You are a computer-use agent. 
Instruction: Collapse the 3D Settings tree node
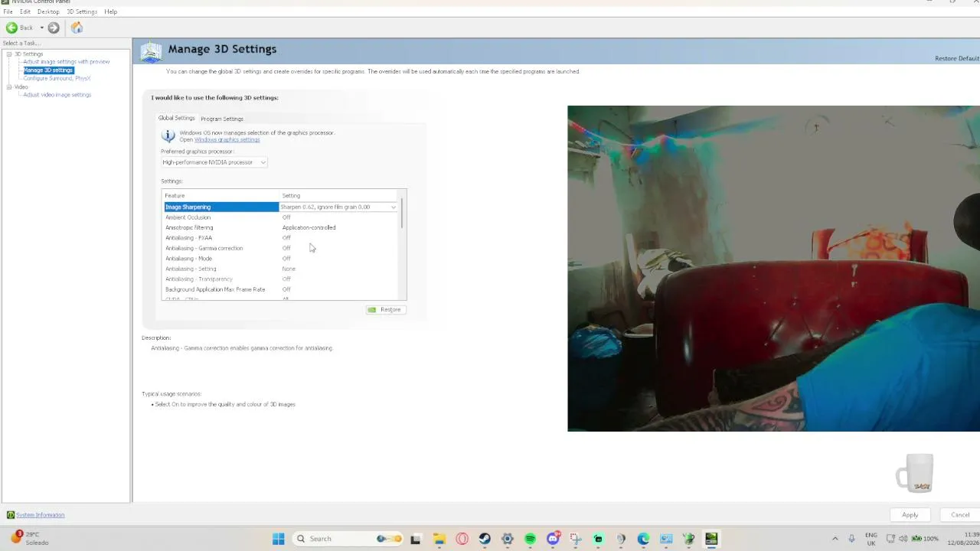point(9,54)
